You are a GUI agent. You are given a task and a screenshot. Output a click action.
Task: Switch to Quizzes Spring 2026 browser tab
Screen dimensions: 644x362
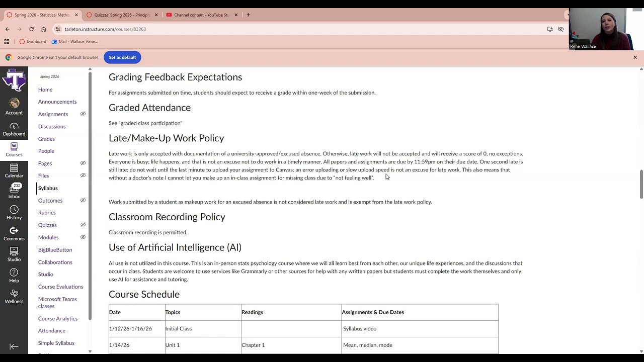(122, 15)
